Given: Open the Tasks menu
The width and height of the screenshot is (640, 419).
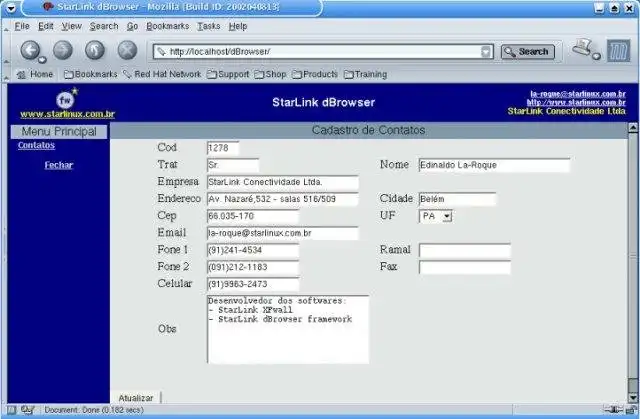Looking at the screenshot, I should tap(209, 26).
